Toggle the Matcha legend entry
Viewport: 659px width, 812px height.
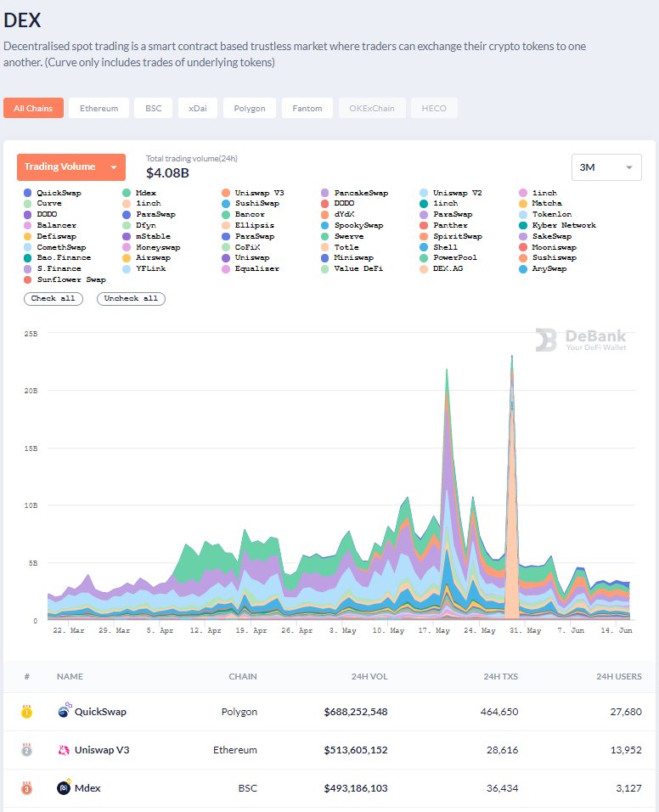[x=540, y=204]
